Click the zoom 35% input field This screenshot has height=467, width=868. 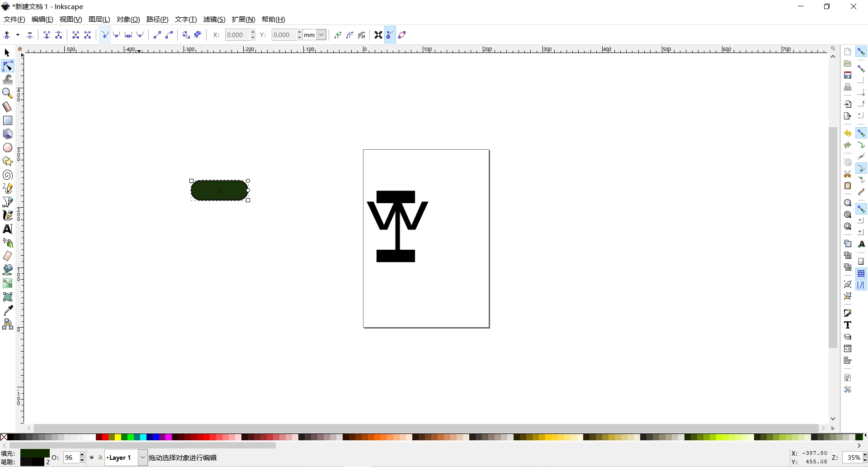pyautogui.click(x=853, y=457)
